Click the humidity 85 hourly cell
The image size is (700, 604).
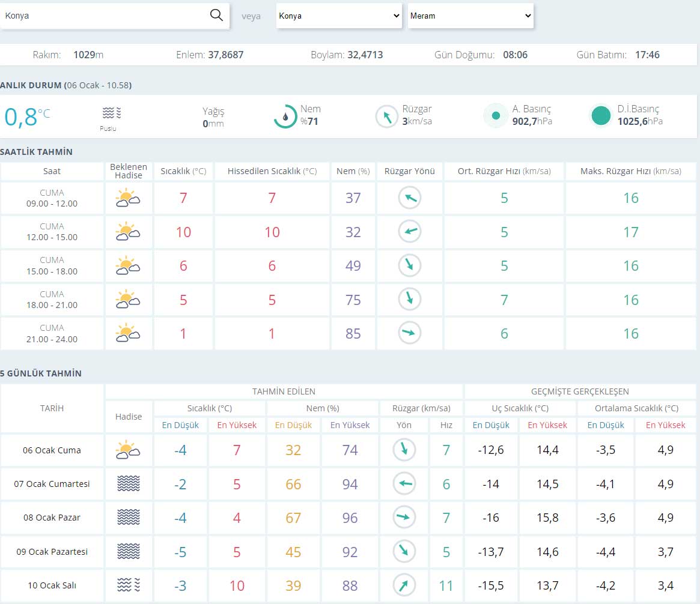click(353, 333)
